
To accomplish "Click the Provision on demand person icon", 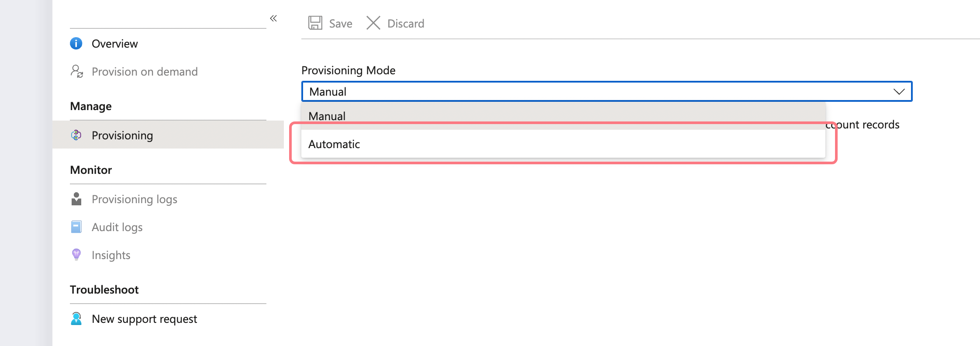I will pyautogui.click(x=77, y=71).
